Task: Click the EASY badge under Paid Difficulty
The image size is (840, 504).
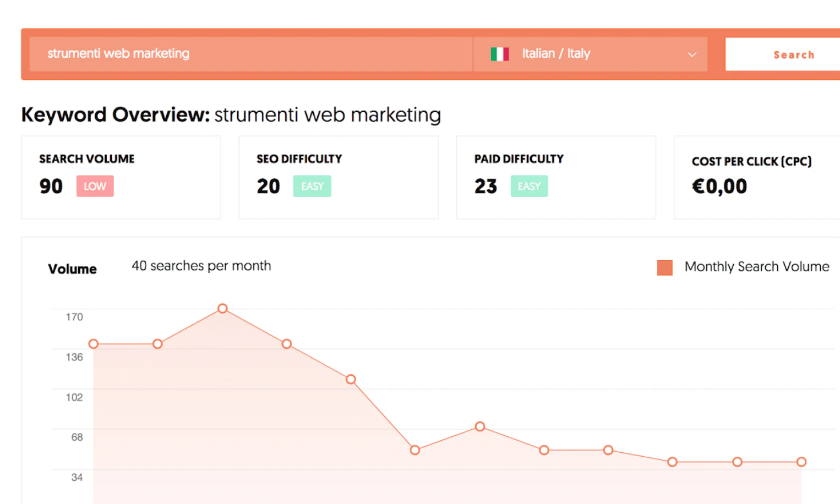Action: point(529,186)
